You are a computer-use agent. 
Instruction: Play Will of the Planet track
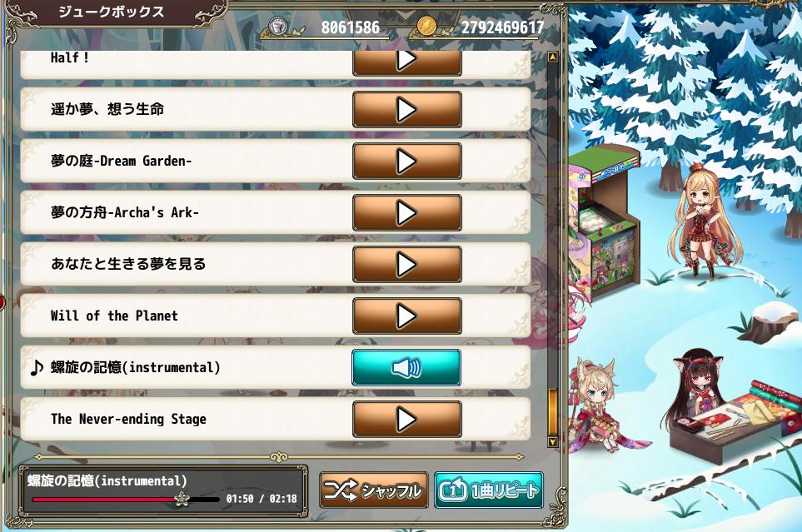click(406, 316)
